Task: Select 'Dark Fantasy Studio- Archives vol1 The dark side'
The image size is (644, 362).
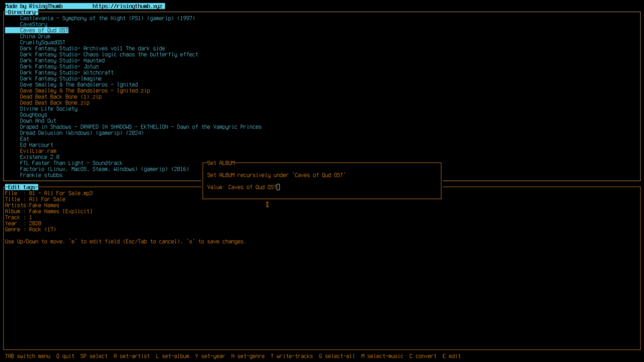Action: tap(93, 48)
